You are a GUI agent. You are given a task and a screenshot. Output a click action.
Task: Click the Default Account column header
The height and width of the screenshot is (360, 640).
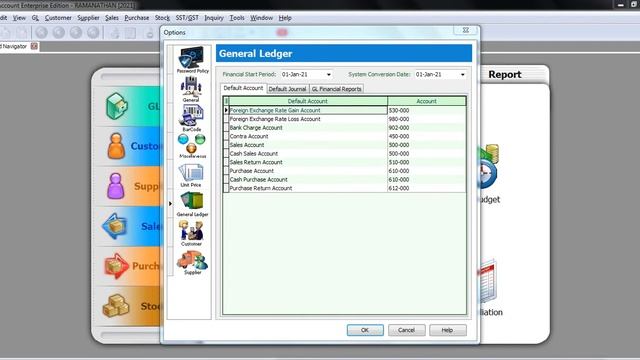pos(308,101)
